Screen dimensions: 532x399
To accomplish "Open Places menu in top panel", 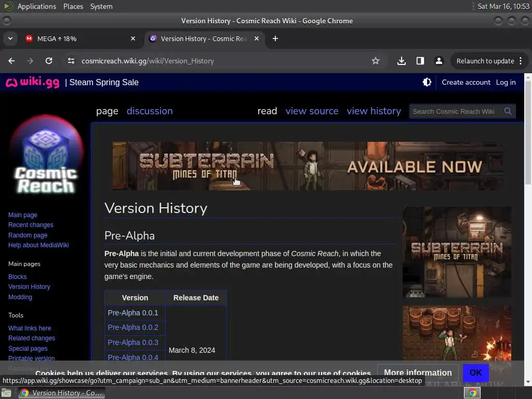I will tap(73, 6).
